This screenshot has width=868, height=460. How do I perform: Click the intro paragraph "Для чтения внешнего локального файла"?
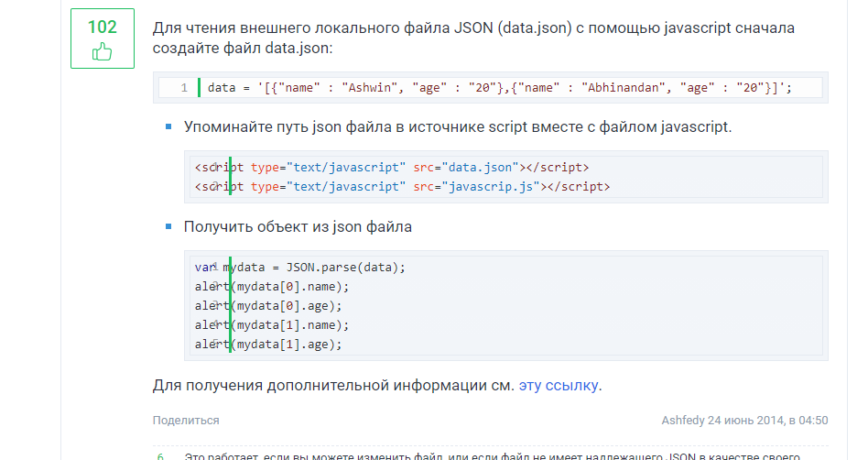(474, 38)
